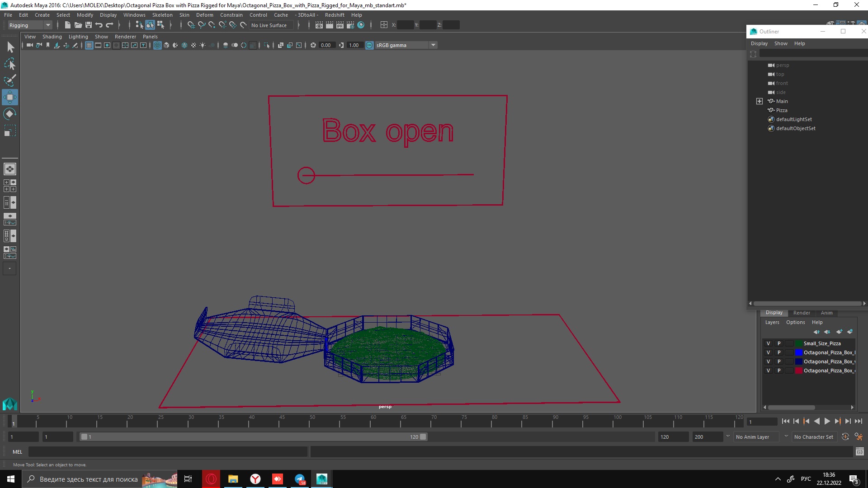Create layer from selected objects

coord(850,332)
